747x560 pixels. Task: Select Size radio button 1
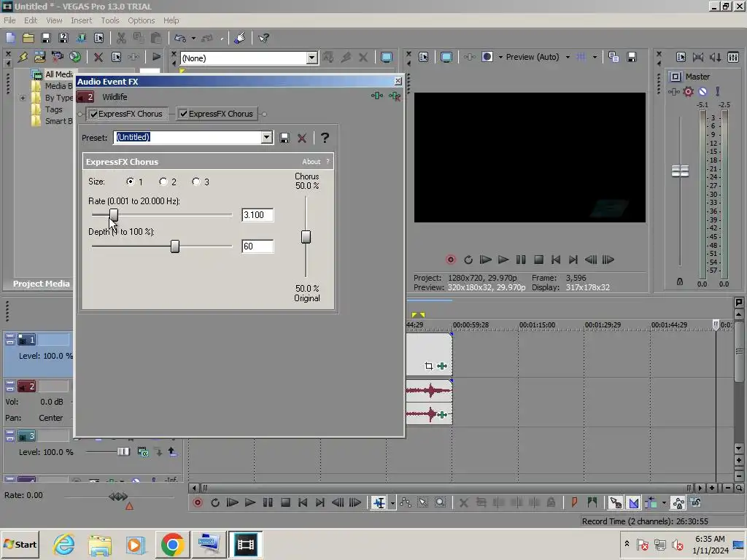click(x=130, y=182)
